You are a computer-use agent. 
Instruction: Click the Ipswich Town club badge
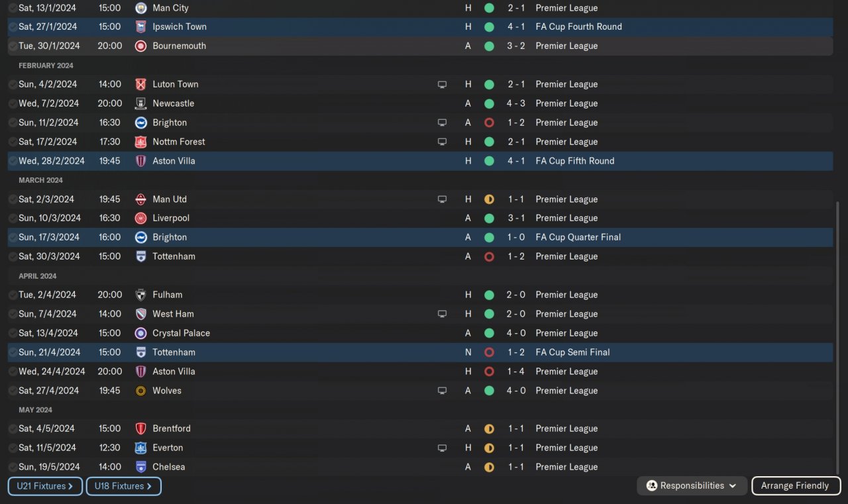pos(140,27)
